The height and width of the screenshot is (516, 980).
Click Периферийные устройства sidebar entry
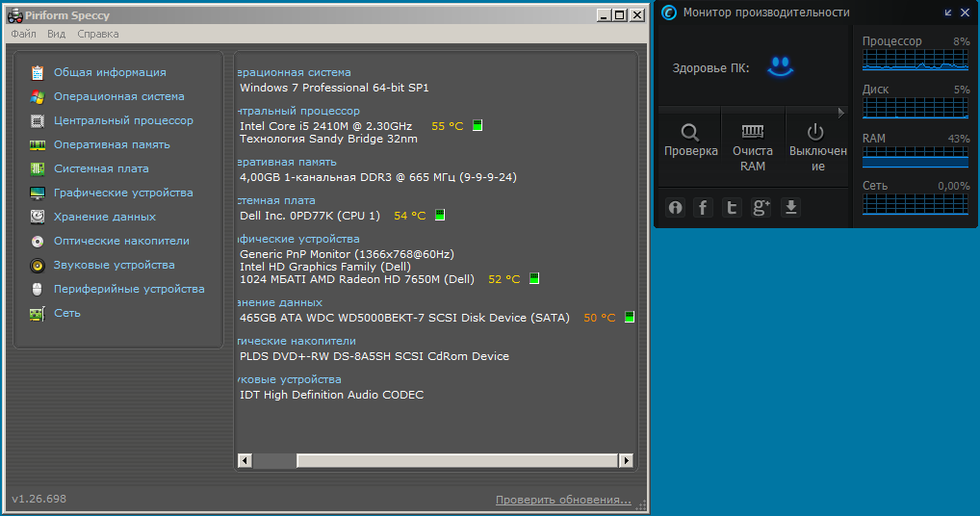pyautogui.click(x=129, y=289)
